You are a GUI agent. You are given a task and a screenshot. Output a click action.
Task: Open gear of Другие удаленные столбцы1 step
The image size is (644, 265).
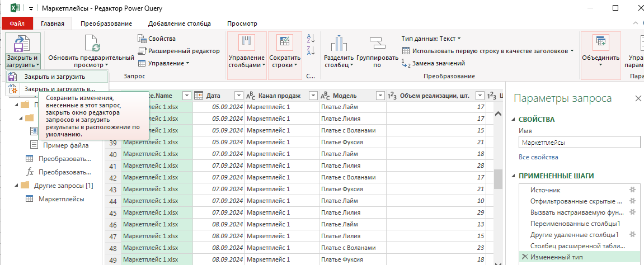(x=632, y=234)
